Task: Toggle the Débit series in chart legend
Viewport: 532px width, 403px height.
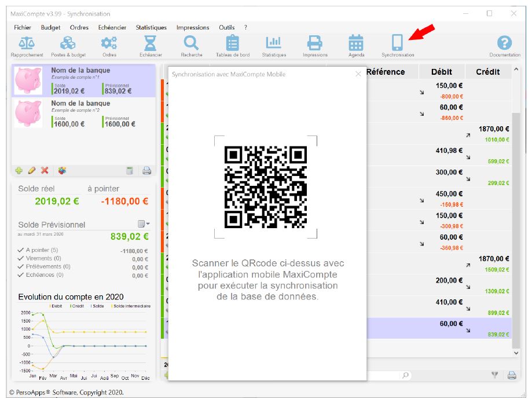Action: [x=56, y=306]
